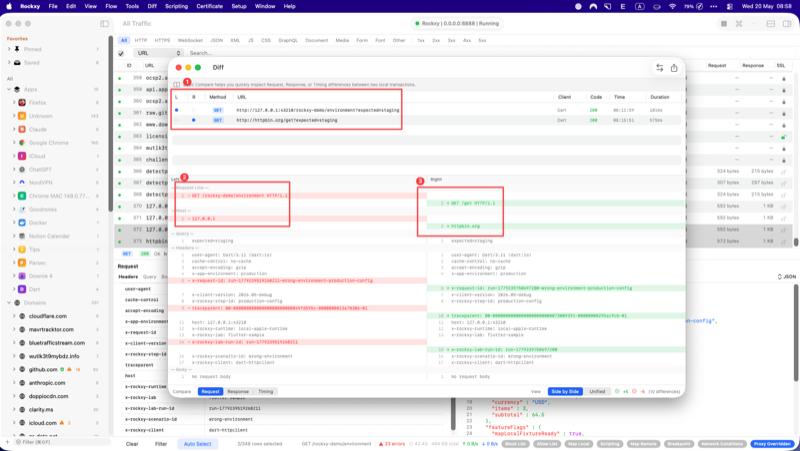Open the URL filter field dropdown
800x451 pixels.
[158, 53]
